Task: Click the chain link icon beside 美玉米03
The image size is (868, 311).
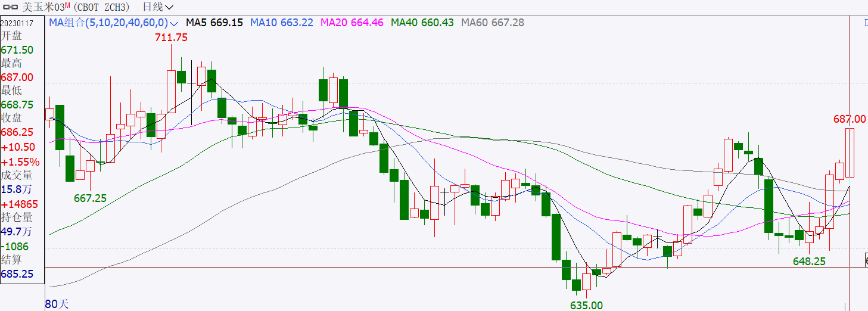Action: (x=11, y=7)
